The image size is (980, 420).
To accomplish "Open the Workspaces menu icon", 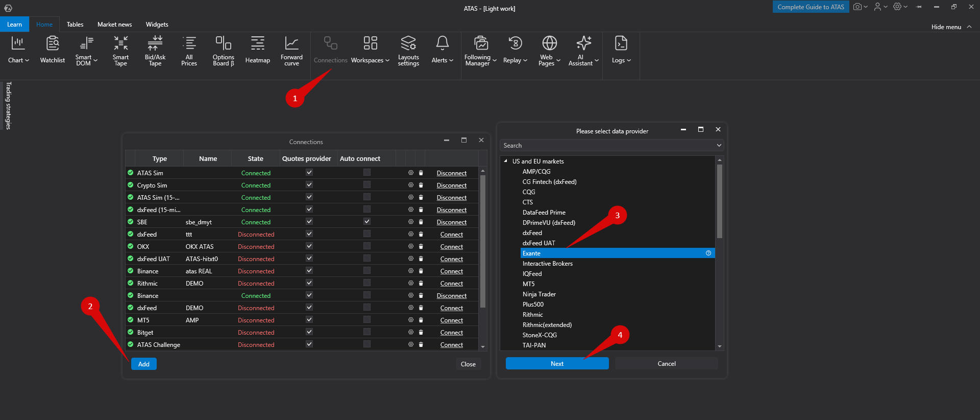I will pos(371,43).
